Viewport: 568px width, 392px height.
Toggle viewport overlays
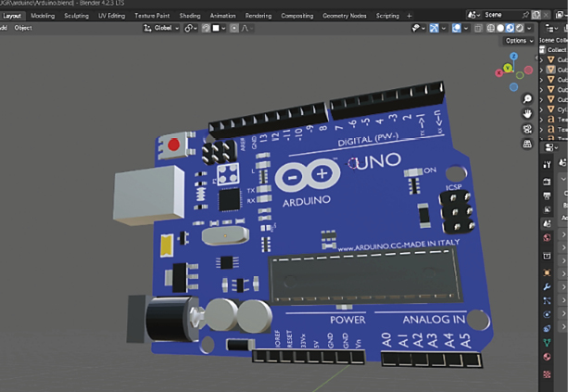tap(457, 28)
